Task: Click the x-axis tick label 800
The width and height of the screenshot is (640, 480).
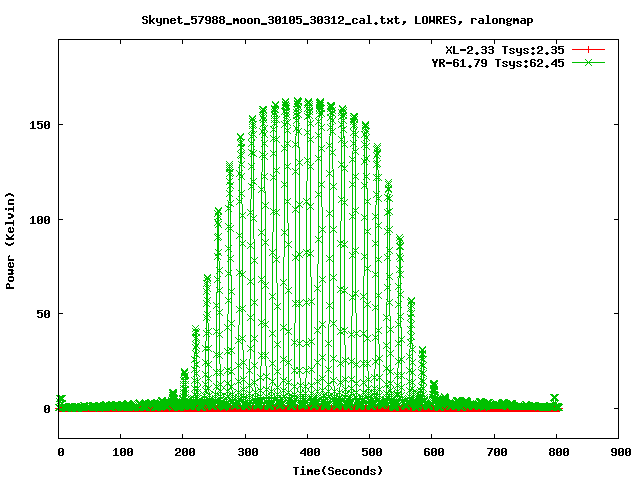Action: pyautogui.click(x=558, y=452)
